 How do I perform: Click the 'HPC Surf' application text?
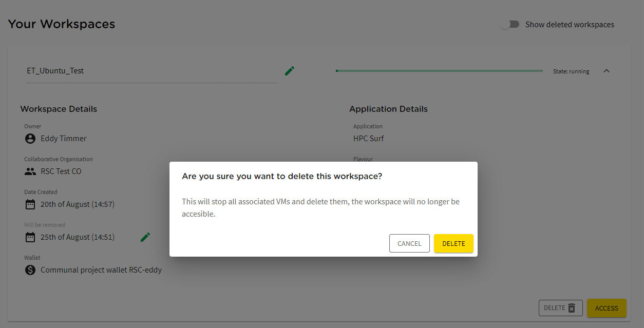(x=369, y=139)
